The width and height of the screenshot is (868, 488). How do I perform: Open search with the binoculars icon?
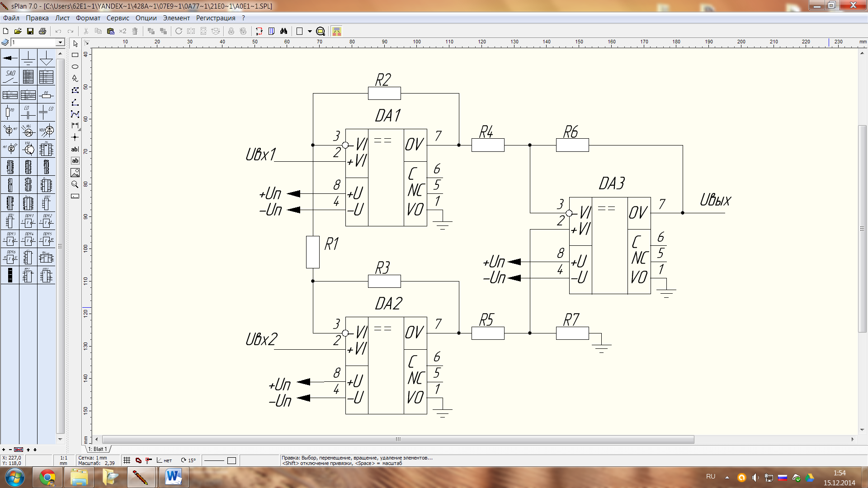coord(283,31)
